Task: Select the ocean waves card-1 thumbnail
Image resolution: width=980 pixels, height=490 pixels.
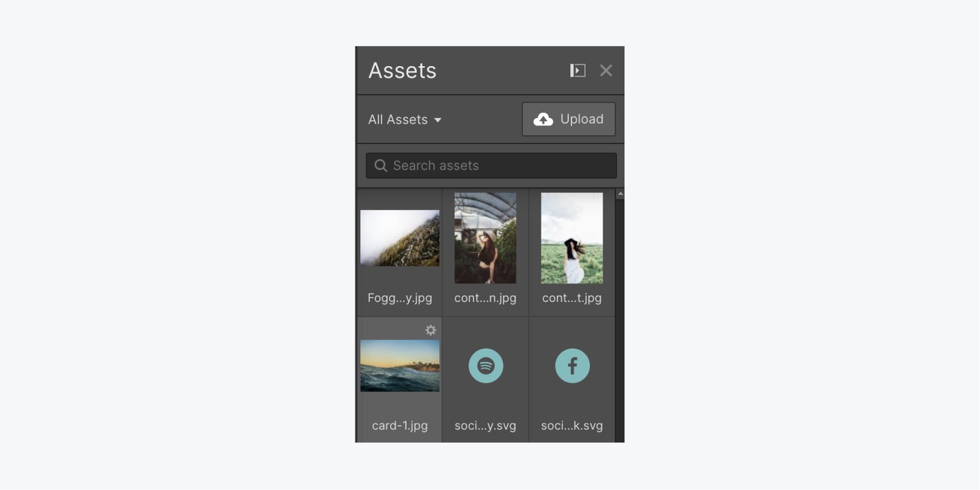Action: coord(399,366)
